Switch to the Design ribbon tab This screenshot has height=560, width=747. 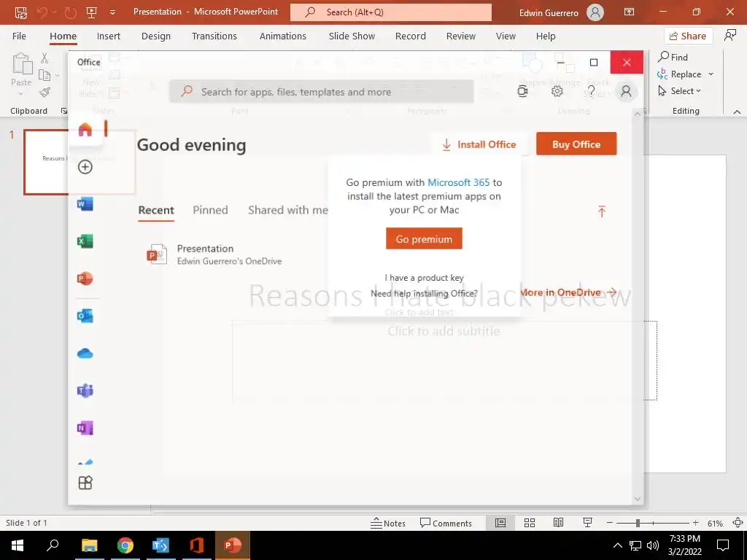[156, 36]
